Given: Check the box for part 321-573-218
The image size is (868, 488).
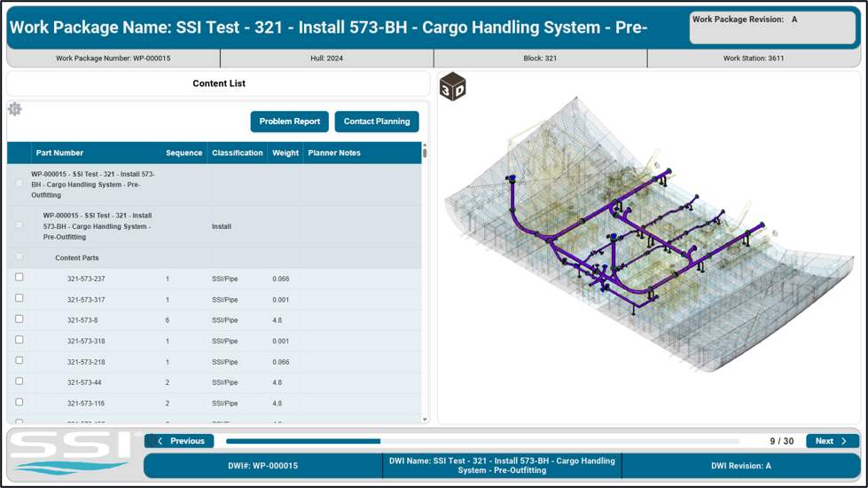Looking at the screenshot, I should click(x=20, y=360).
